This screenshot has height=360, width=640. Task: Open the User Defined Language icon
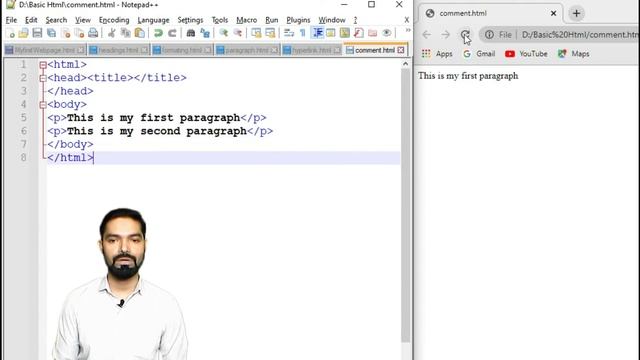point(331,33)
